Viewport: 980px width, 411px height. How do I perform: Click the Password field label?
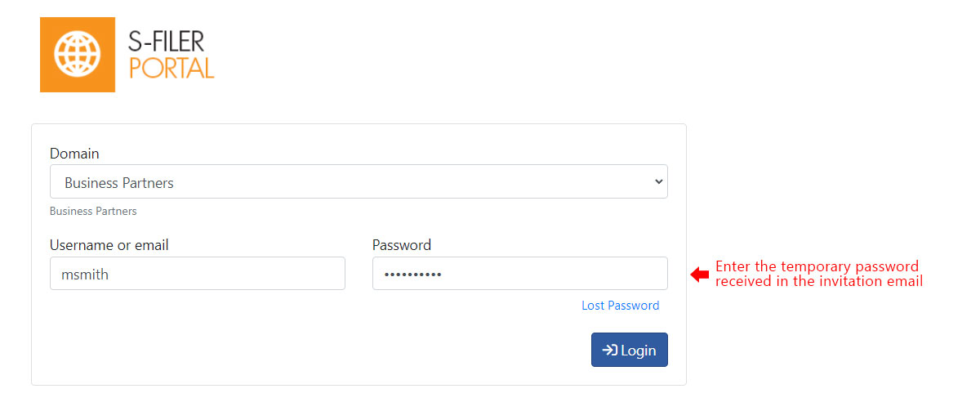tap(402, 245)
